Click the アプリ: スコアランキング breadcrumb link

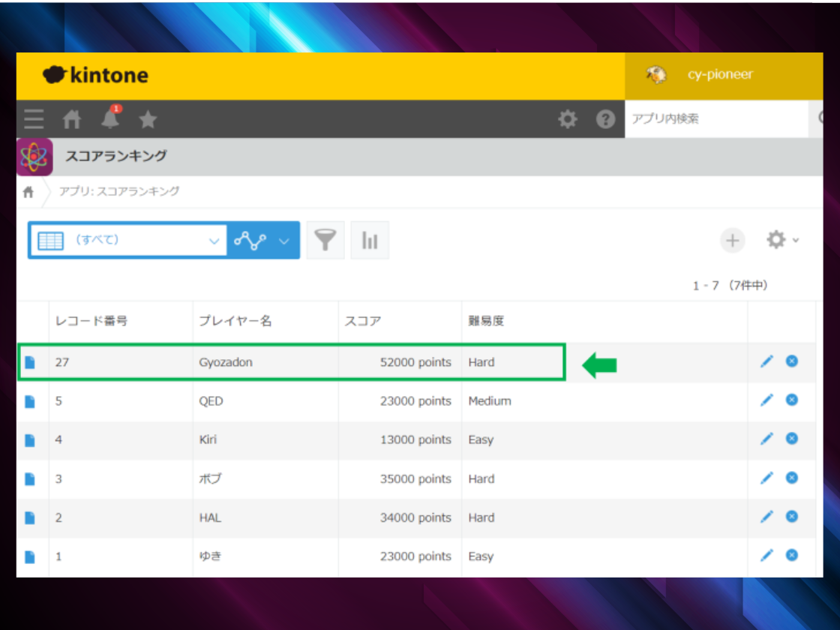point(119,191)
